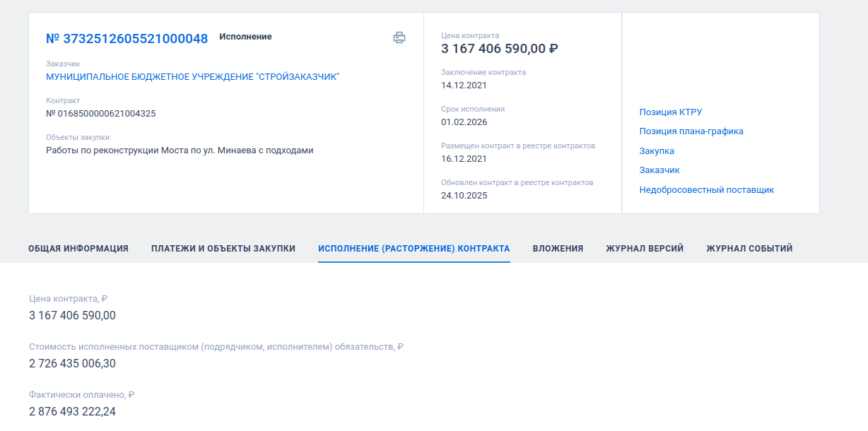This screenshot has width=868, height=431.
Task: Open customer МБУ "Стройзаказчик" link
Action: click(192, 76)
